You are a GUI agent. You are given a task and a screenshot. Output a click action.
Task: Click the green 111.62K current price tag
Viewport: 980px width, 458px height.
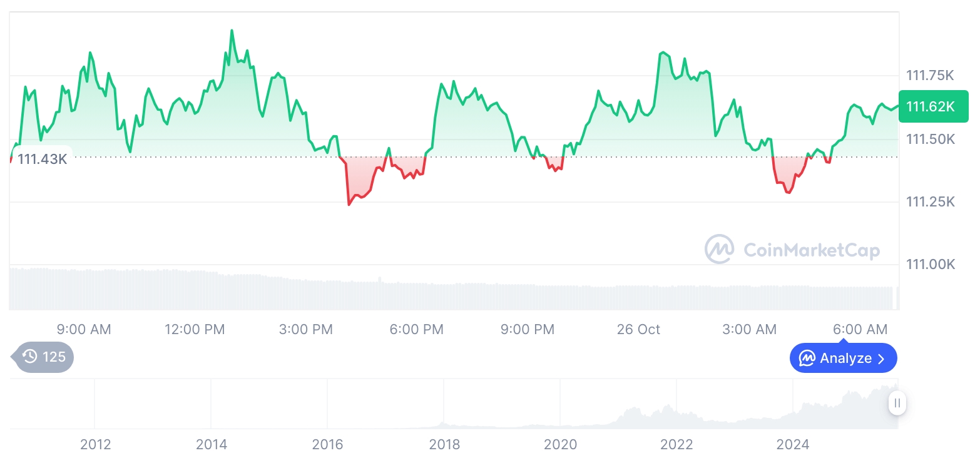(932, 106)
